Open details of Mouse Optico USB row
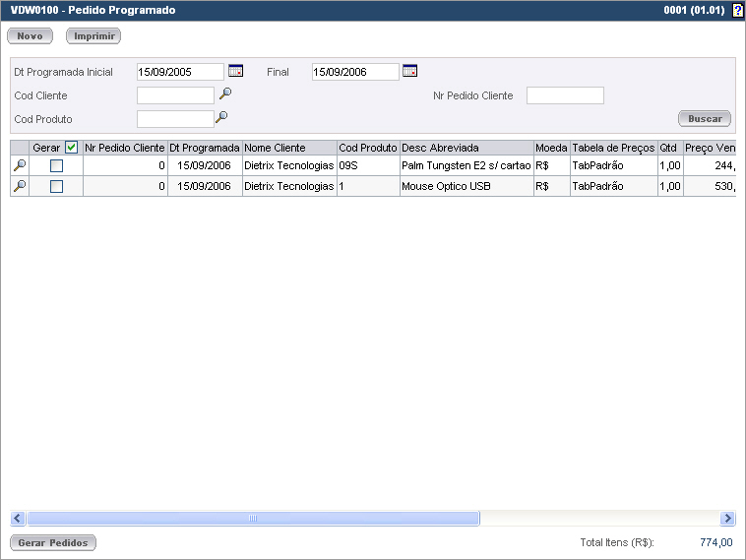The width and height of the screenshot is (746, 560). [19, 186]
